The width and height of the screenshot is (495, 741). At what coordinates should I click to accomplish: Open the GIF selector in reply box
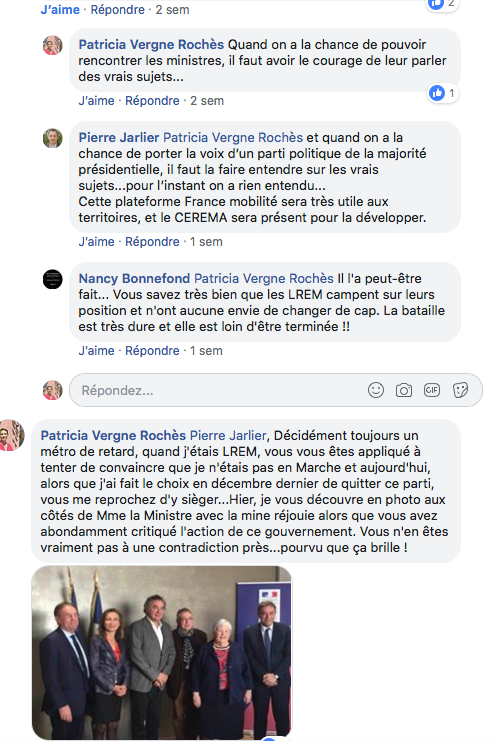tap(432, 390)
